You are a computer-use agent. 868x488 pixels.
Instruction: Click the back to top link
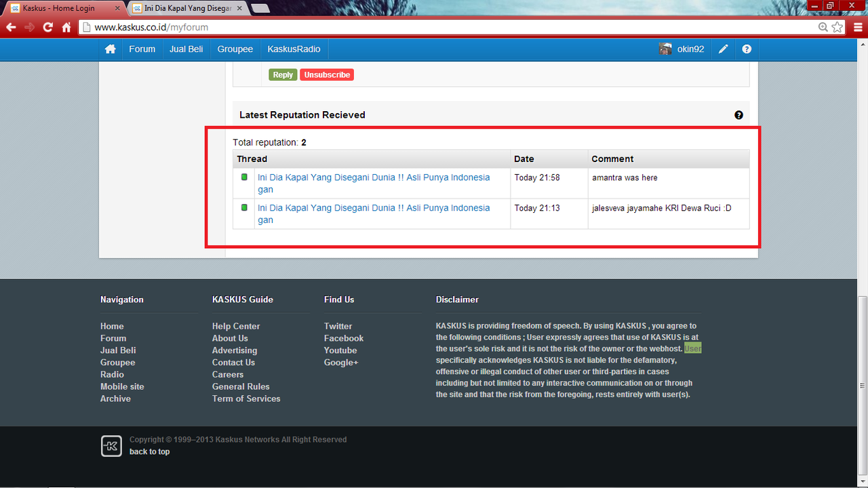click(x=149, y=451)
